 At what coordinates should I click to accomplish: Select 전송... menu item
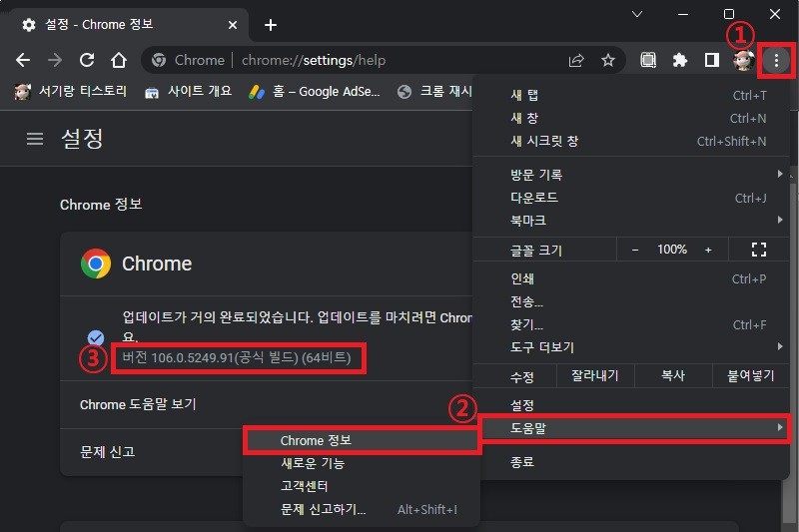[631, 301]
